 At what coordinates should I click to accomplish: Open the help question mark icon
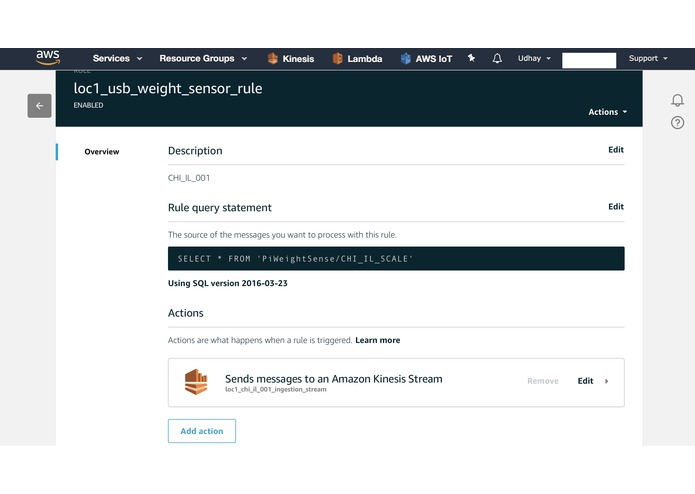coord(677,122)
